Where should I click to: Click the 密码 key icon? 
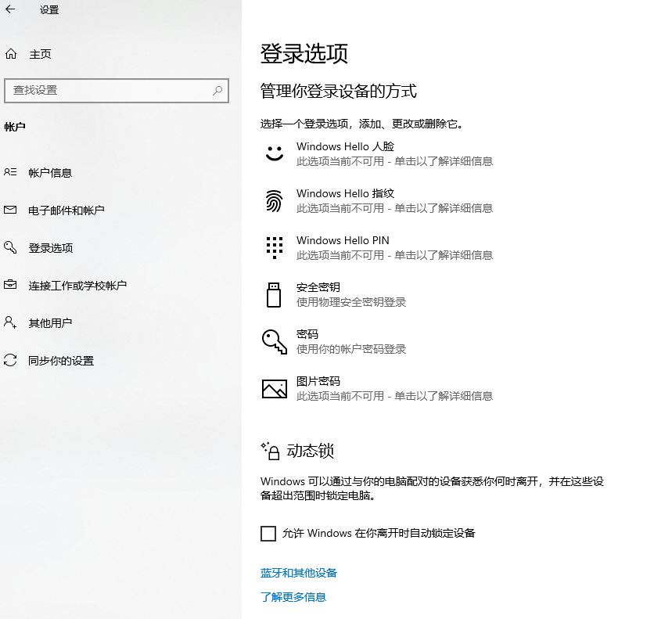click(274, 341)
